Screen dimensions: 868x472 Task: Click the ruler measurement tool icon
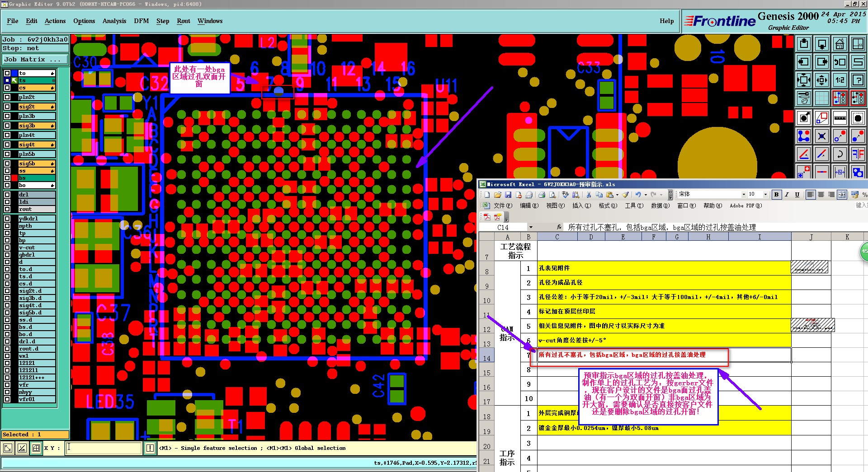840,118
